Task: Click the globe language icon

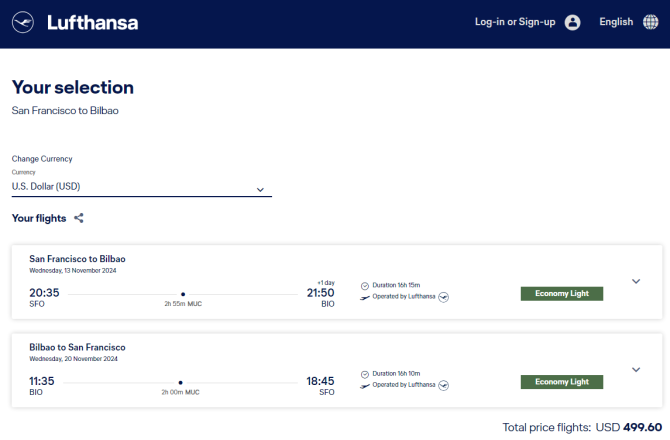Action: pyautogui.click(x=650, y=22)
